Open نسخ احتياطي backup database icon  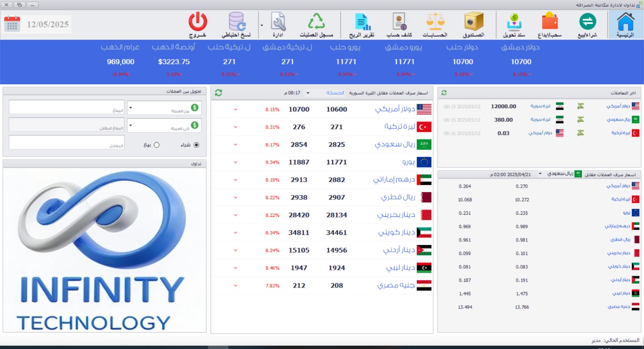point(236,25)
